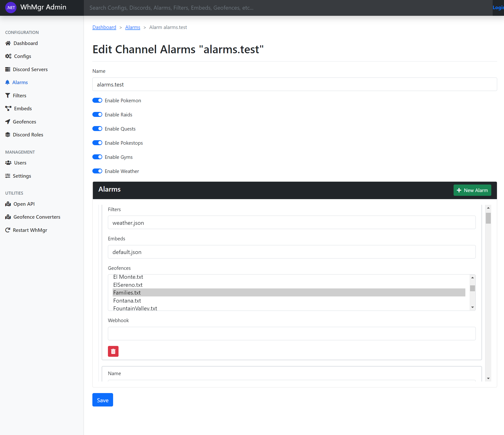Click the Geofences location arrow icon
This screenshot has width=504, height=435.
tap(8, 122)
